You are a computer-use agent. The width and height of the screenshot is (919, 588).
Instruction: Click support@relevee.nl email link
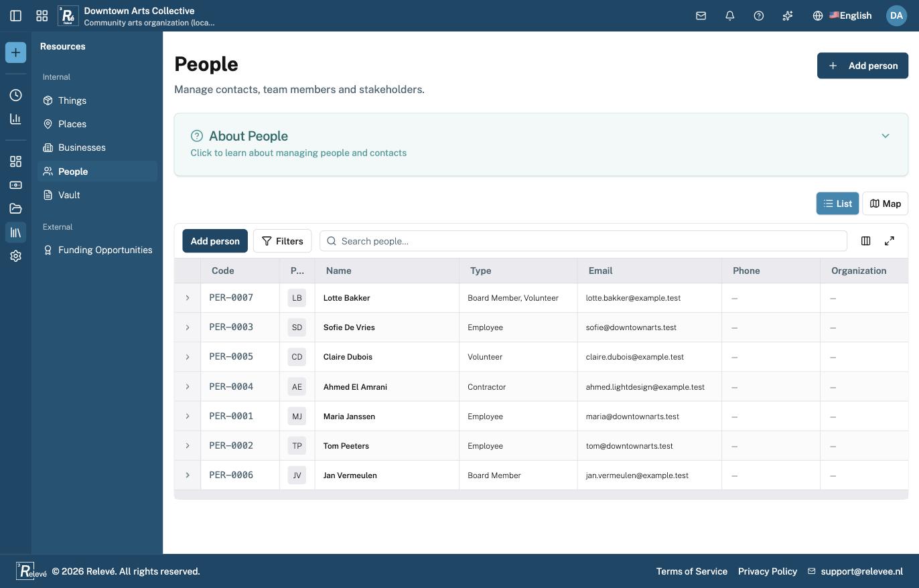pos(855,571)
